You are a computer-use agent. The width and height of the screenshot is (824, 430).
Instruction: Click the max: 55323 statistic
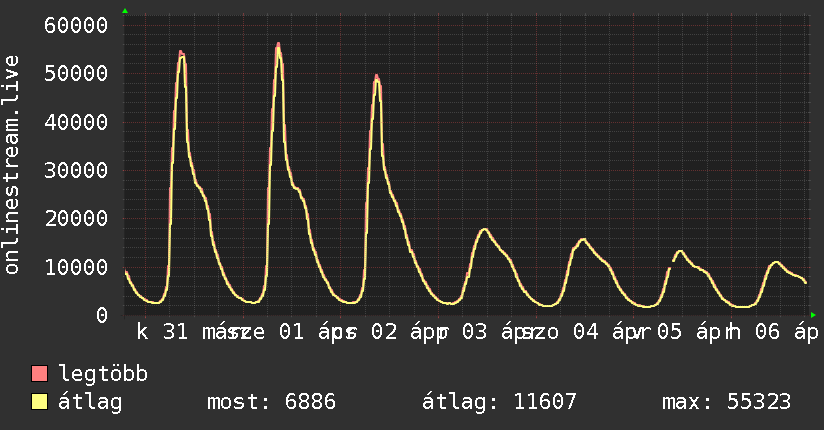pyautogui.click(x=726, y=402)
